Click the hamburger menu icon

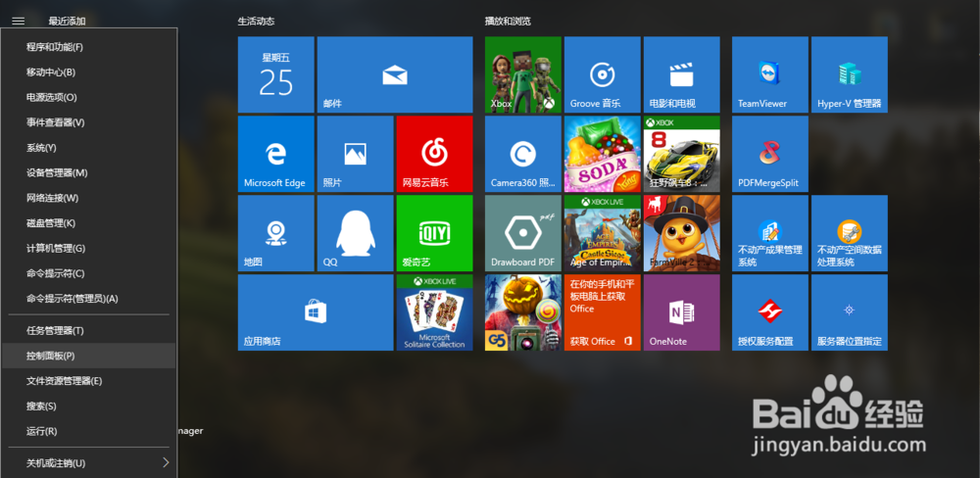[x=18, y=22]
